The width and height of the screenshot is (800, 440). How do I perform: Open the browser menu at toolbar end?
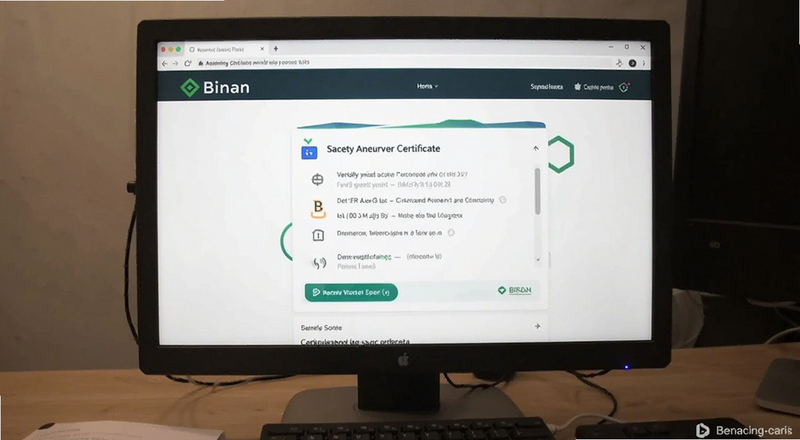tap(644, 63)
